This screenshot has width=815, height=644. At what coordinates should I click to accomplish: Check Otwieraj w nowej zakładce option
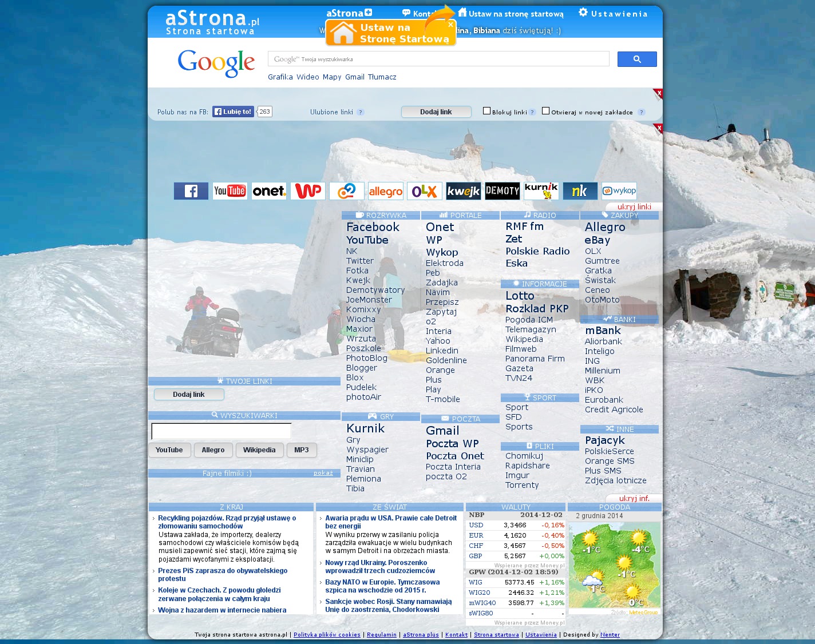click(x=545, y=111)
